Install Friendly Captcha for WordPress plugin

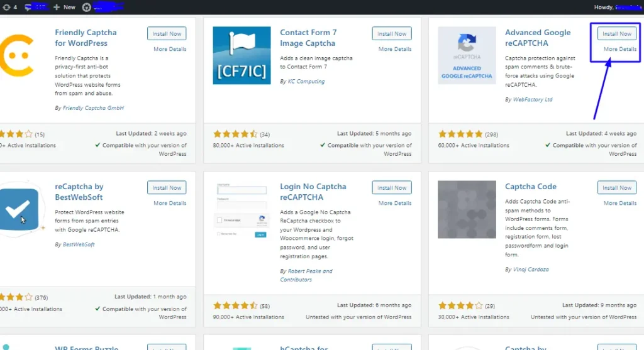(167, 34)
